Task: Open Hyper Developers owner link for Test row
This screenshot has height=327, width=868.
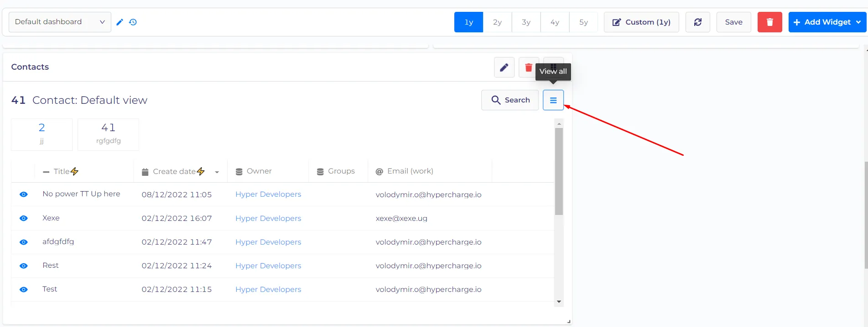Action: coord(268,289)
